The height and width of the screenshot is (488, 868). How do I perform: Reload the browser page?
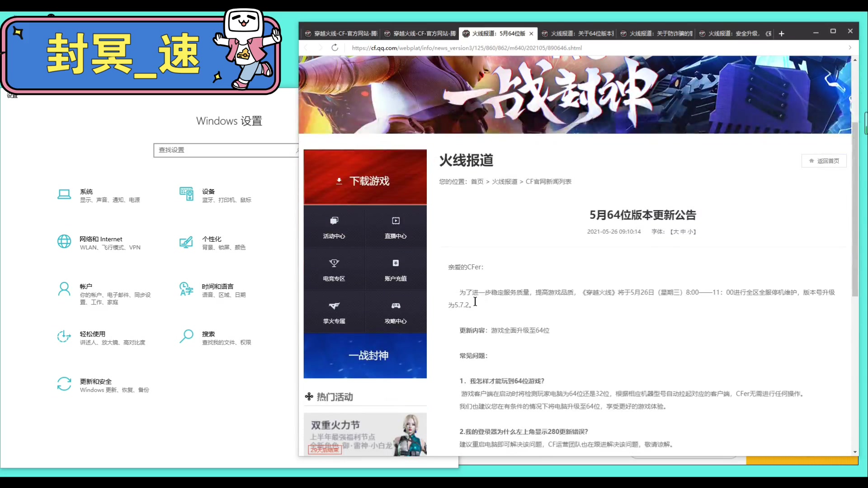[x=335, y=47]
